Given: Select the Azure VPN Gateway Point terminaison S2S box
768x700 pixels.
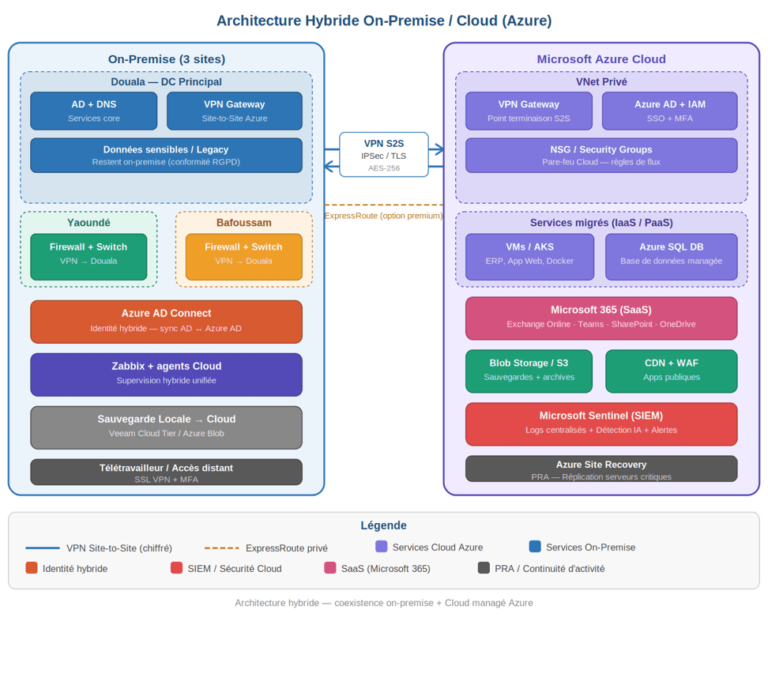Looking at the screenshot, I should pos(529,111).
